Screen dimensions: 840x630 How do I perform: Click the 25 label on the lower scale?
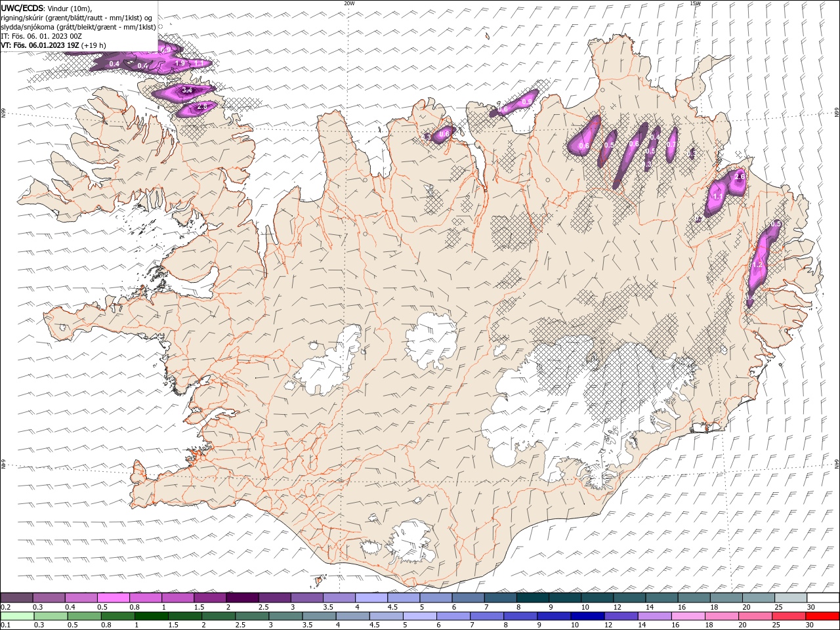pyautogui.click(x=776, y=625)
